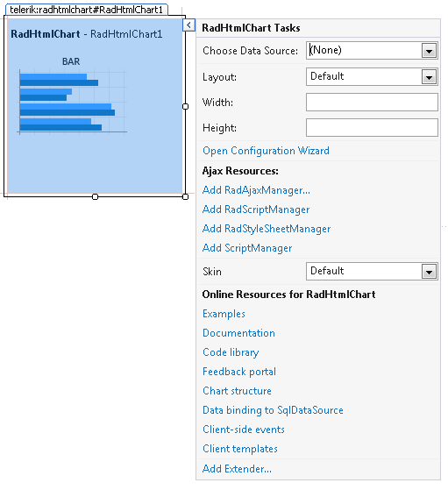Click the Skin label

coord(212,272)
